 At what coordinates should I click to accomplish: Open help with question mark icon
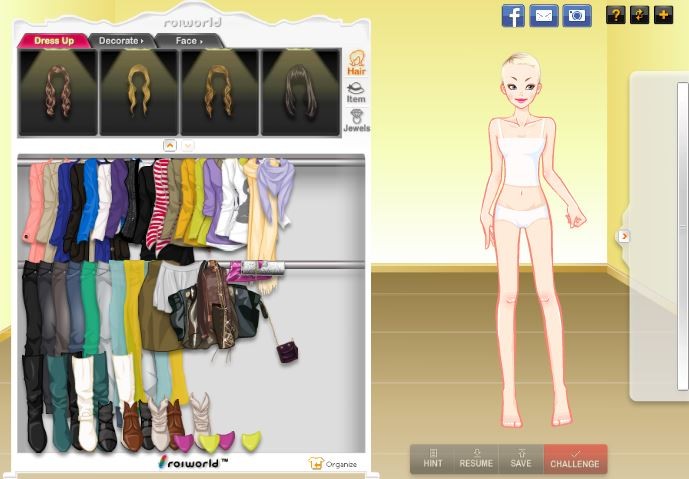[x=615, y=15]
